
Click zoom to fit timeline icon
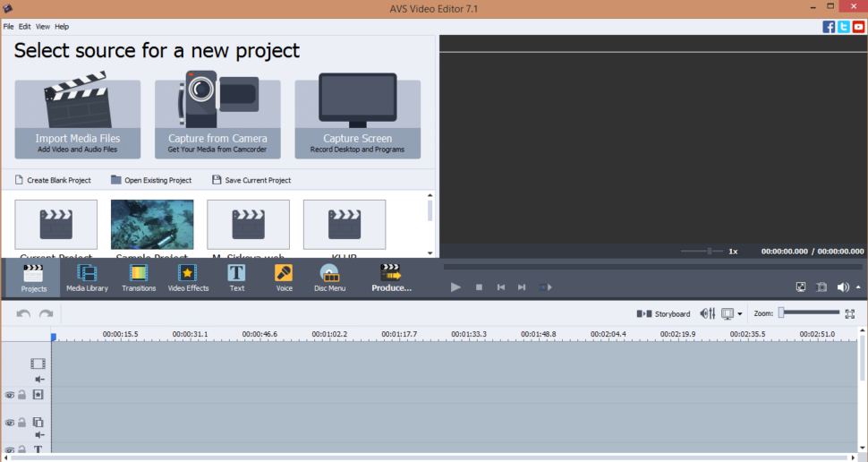tap(850, 314)
